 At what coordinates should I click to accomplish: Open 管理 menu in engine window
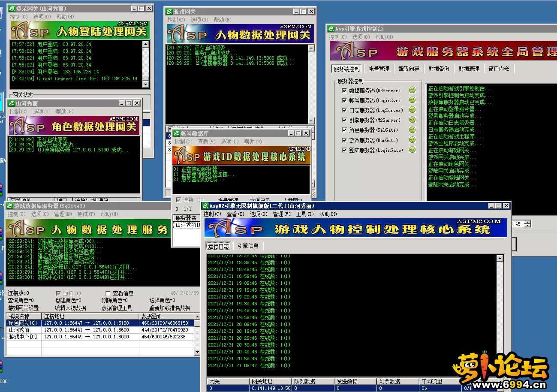[281, 214]
